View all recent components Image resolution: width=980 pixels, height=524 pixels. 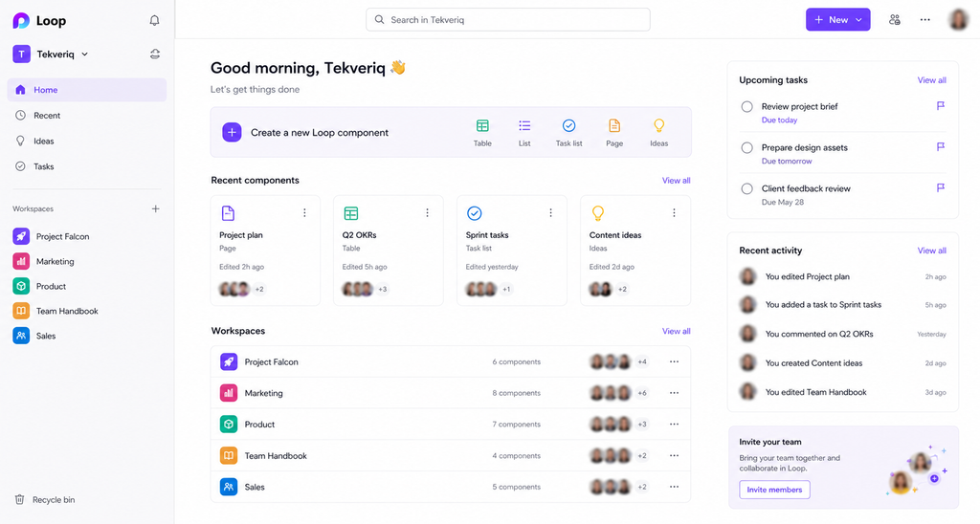pos(677,181)
